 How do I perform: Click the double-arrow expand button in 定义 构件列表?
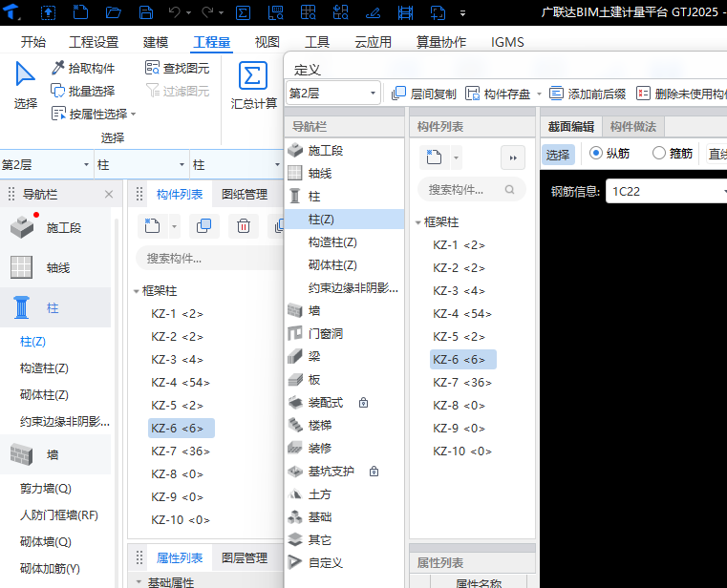click(513, 157)
